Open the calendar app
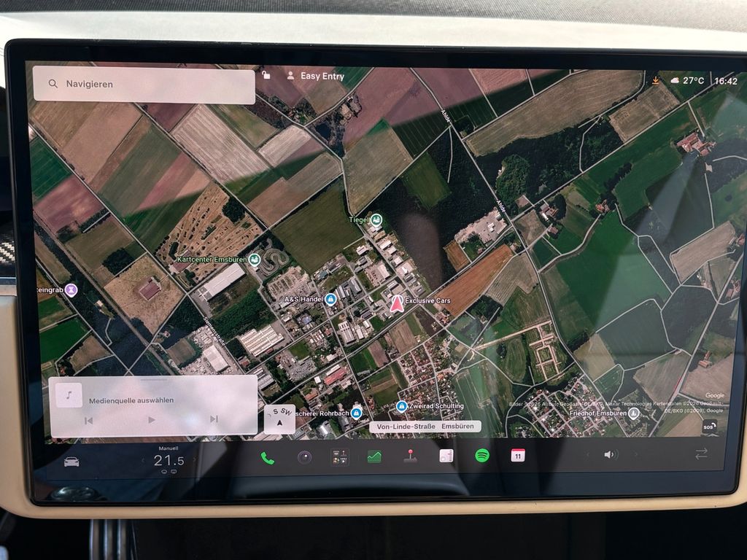This screenshot has width=747, height=560. [518, 455]
